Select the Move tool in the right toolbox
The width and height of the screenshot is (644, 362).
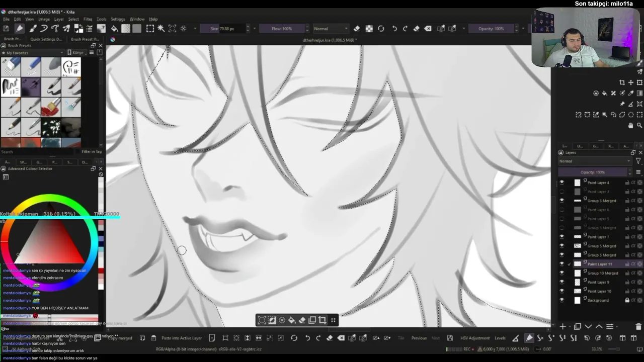(x=631, y=82)
